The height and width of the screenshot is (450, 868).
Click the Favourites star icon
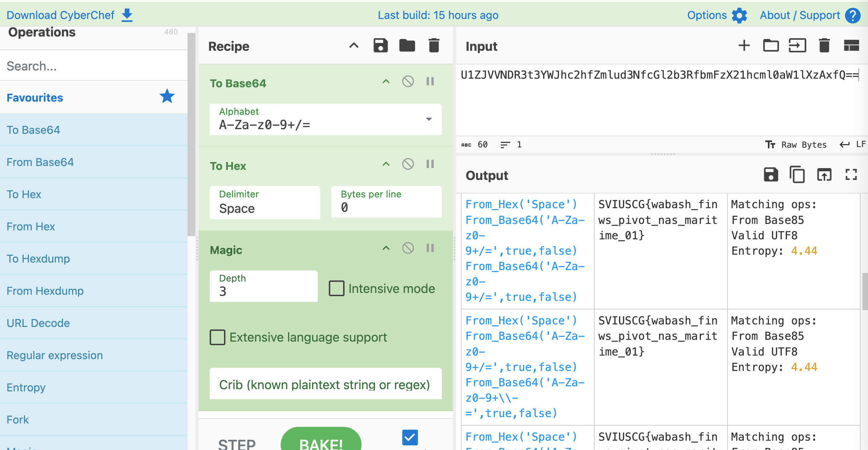[x=167, y=97]
